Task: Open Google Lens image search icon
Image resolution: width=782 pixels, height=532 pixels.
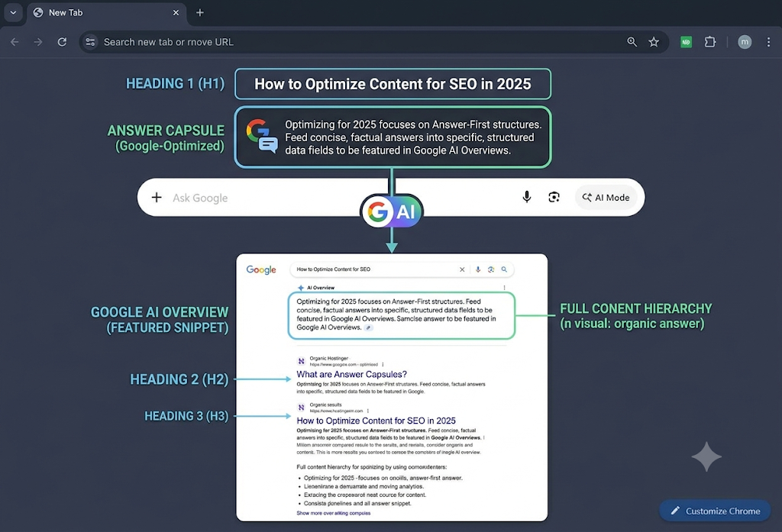Action: (x=554, y=198)
